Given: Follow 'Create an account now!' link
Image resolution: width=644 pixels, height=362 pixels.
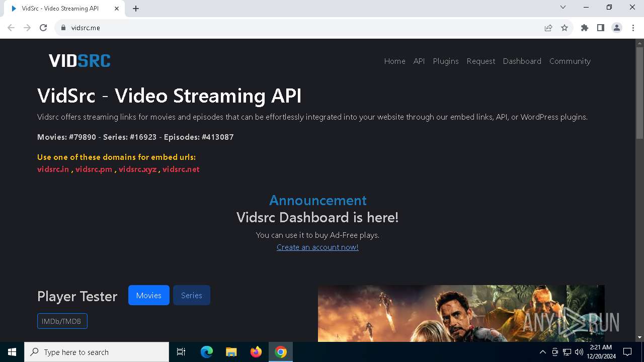Looking at the screenshot, I should 317,247.
